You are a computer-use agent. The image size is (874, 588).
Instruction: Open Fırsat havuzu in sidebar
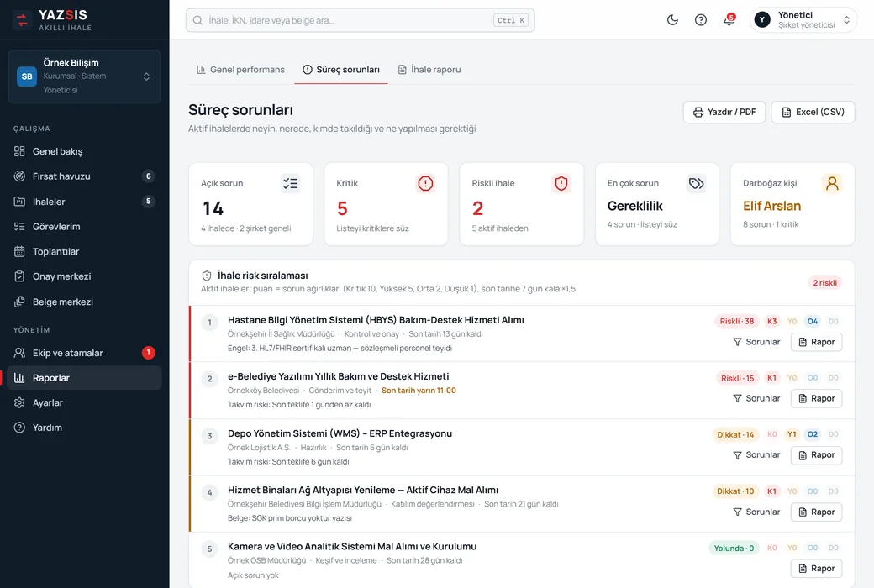point(84,176)
